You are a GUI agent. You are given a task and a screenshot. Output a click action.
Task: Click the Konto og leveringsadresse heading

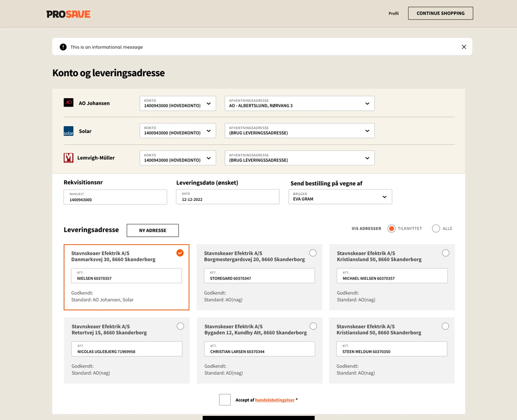pos(109,73)
